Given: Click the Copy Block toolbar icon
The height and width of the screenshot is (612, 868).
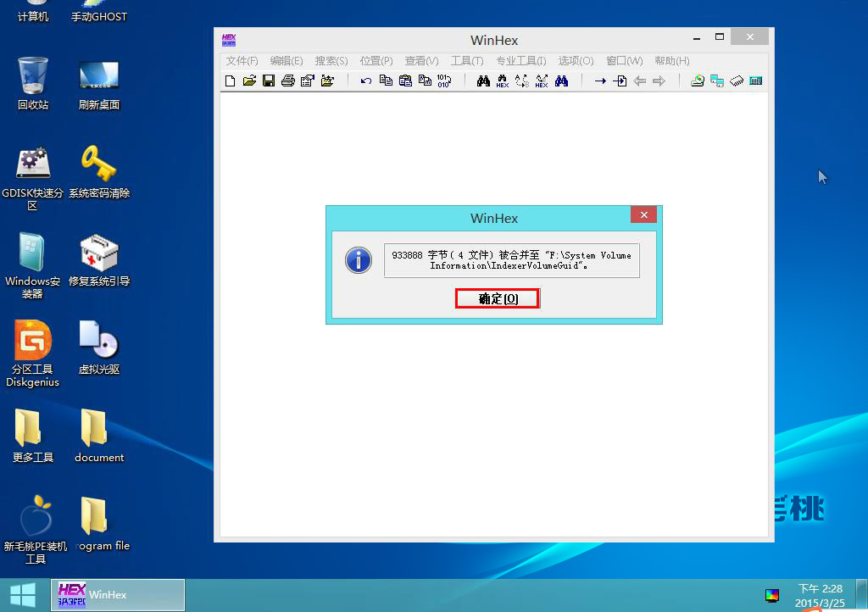Looking at the screenshot, I should [386, 81].
